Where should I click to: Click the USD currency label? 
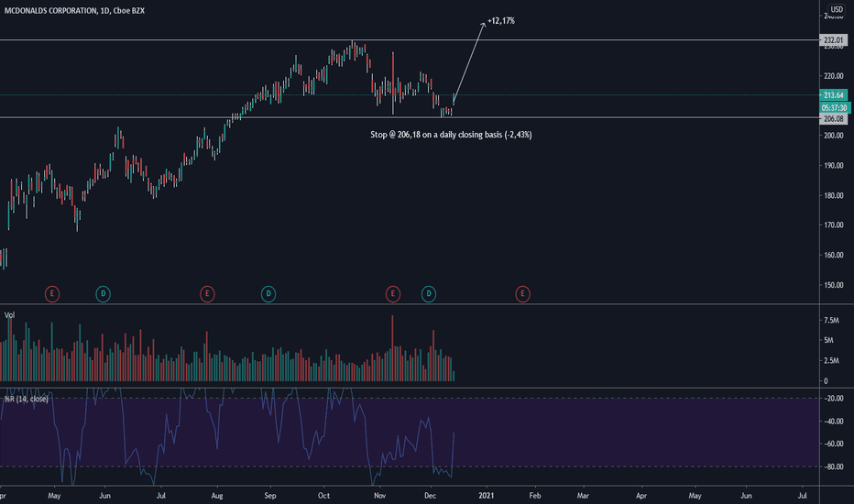tap(837, 9)
